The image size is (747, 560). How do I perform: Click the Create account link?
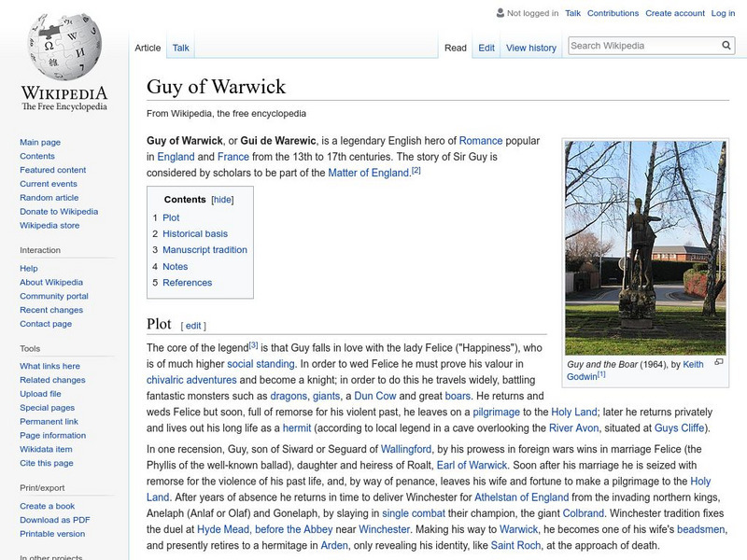pyautogui.click(x=674, y=13)
